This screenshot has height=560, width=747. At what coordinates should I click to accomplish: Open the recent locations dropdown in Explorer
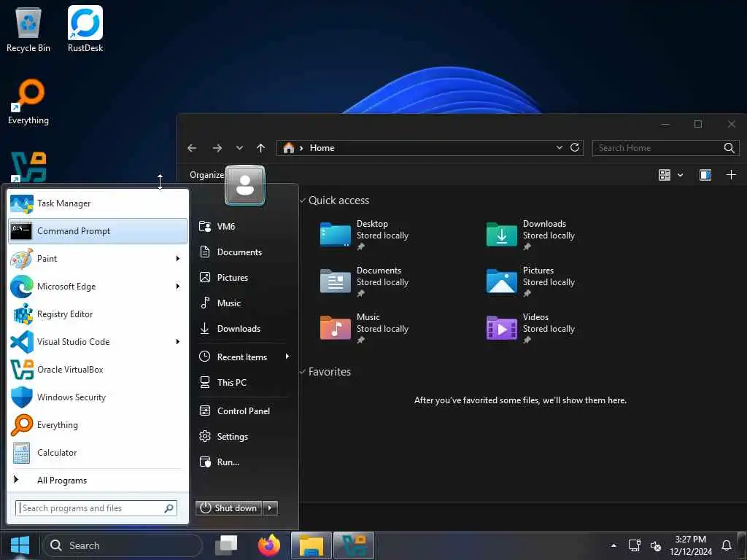(239, 148)
